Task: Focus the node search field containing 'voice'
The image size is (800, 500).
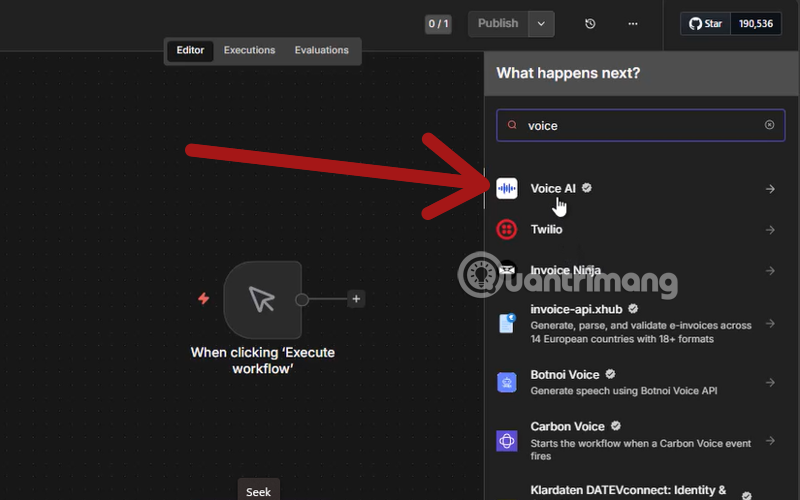Action: (640, 126)
